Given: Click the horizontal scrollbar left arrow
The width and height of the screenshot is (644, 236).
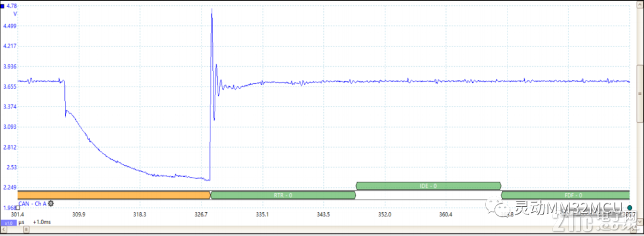Looking at the screenshot, I should click(x=4, y=229).
